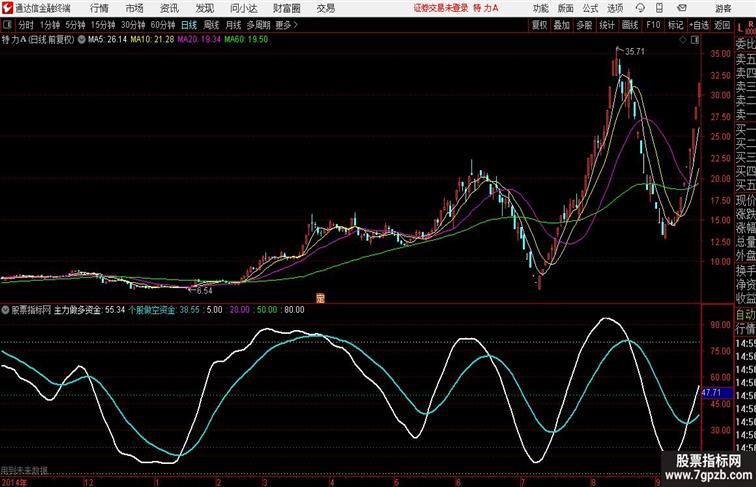Select the 日线 daily period
This screenshot has width=756, height=487.
click(189, 25)
